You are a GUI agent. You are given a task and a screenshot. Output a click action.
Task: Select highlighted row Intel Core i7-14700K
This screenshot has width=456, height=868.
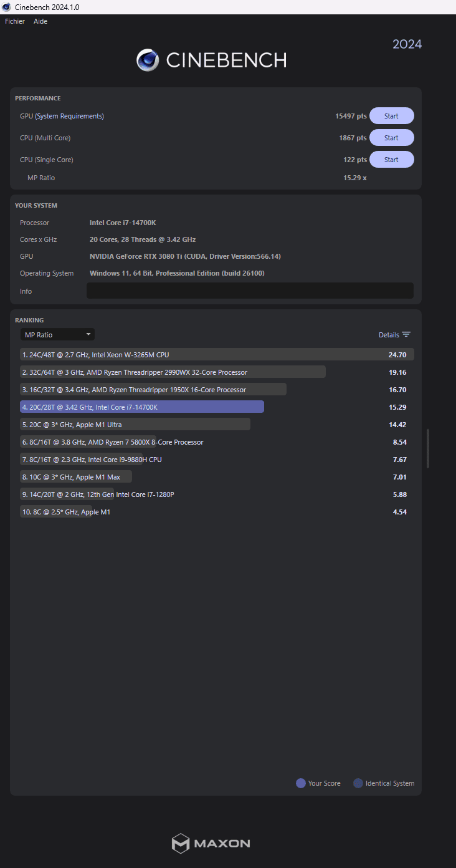217,407
